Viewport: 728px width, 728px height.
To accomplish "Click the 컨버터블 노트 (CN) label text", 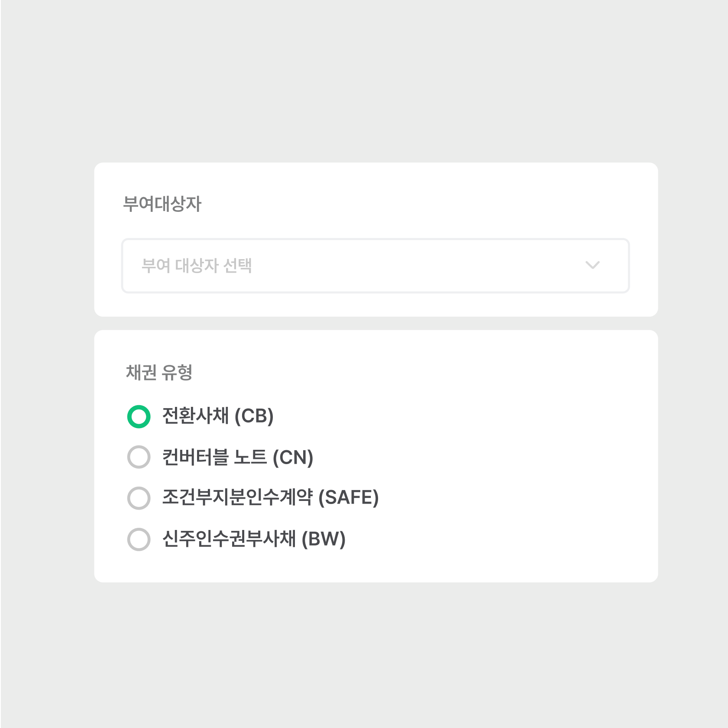I will (x=238, y=457).
